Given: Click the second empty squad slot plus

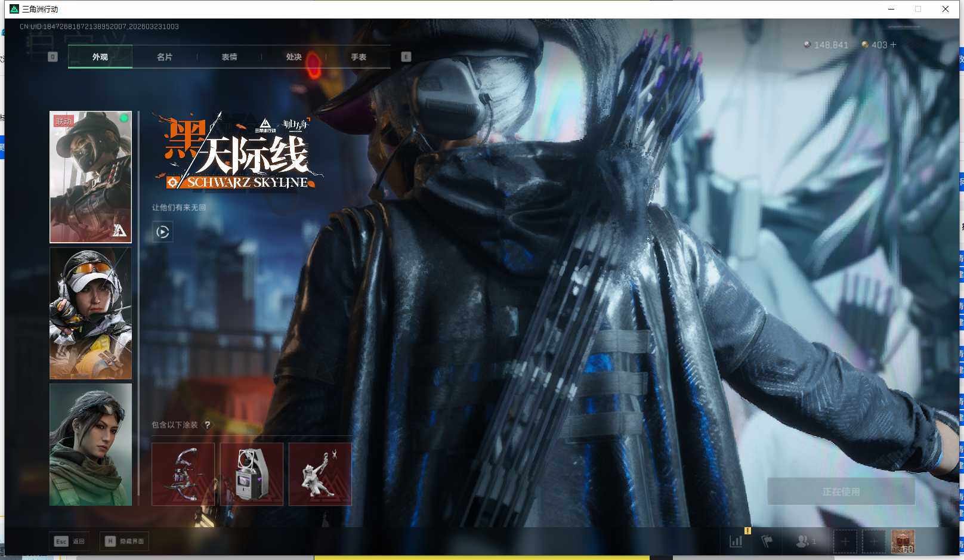Looking at the screenshot, I should tap(874, 542).
